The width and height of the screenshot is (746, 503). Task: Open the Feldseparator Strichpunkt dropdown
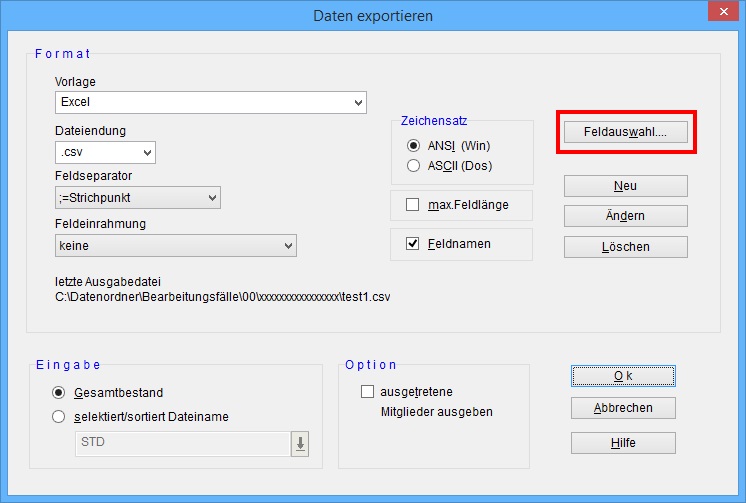(137, 198)
